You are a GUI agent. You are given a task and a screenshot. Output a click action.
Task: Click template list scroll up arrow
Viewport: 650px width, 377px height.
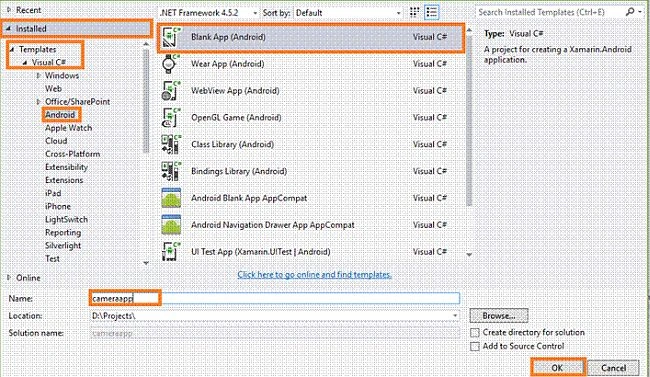coord(469,30)
